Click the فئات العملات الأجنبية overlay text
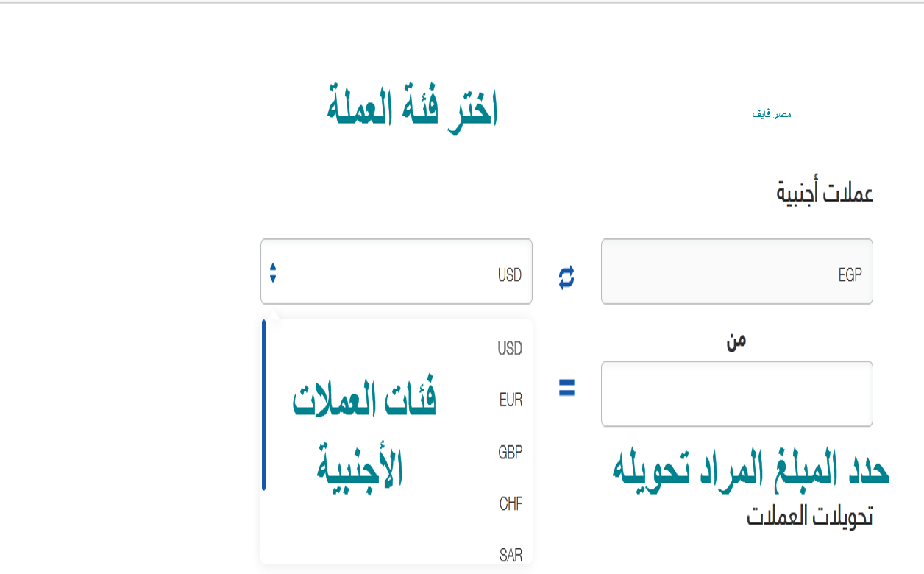924x574 pixels. tap(364, 434)
